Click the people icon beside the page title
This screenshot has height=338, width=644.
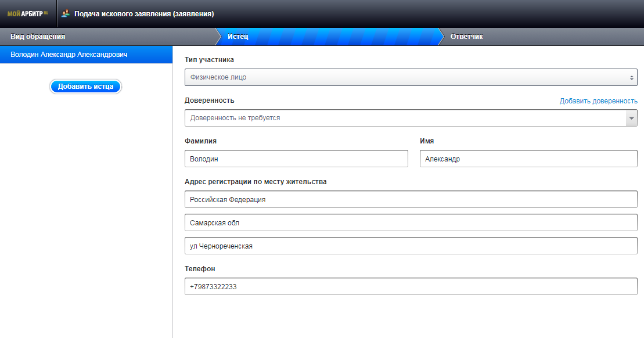66,13
